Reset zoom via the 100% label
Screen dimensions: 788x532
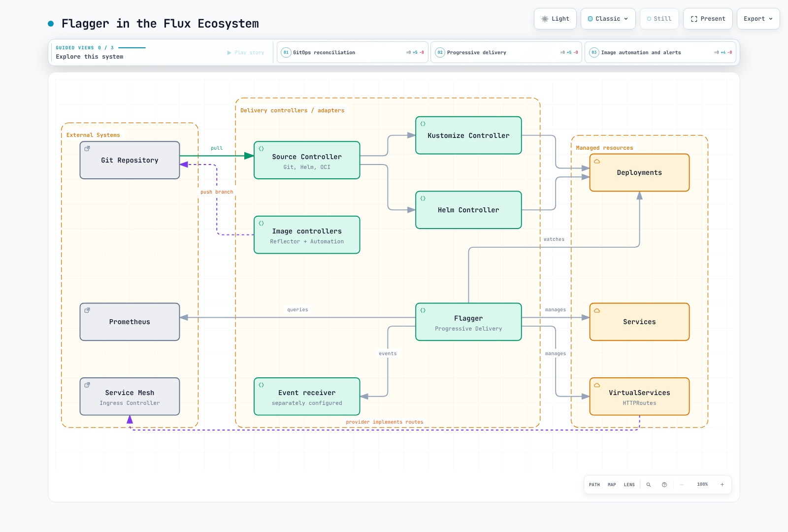[702, 485]
